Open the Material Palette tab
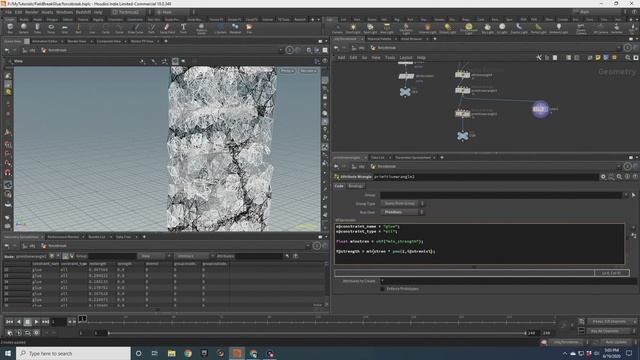The image size is (640, 360). (379, 39)
